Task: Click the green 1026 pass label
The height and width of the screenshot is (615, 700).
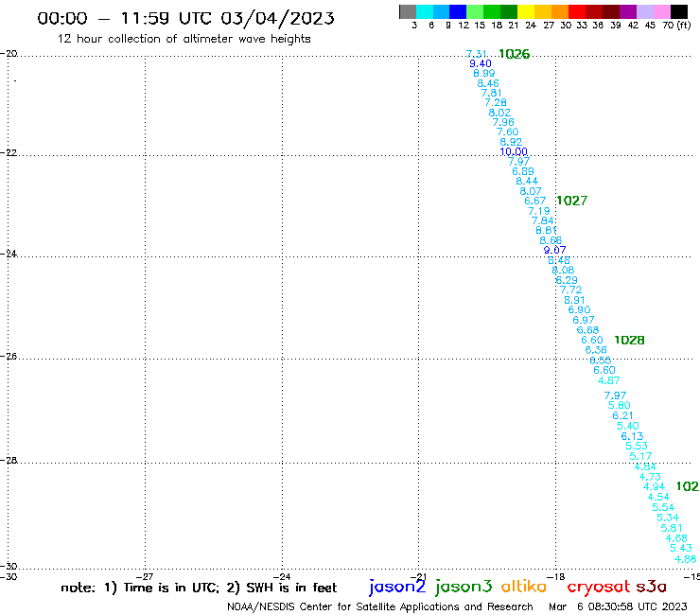Action: point(514,54)
